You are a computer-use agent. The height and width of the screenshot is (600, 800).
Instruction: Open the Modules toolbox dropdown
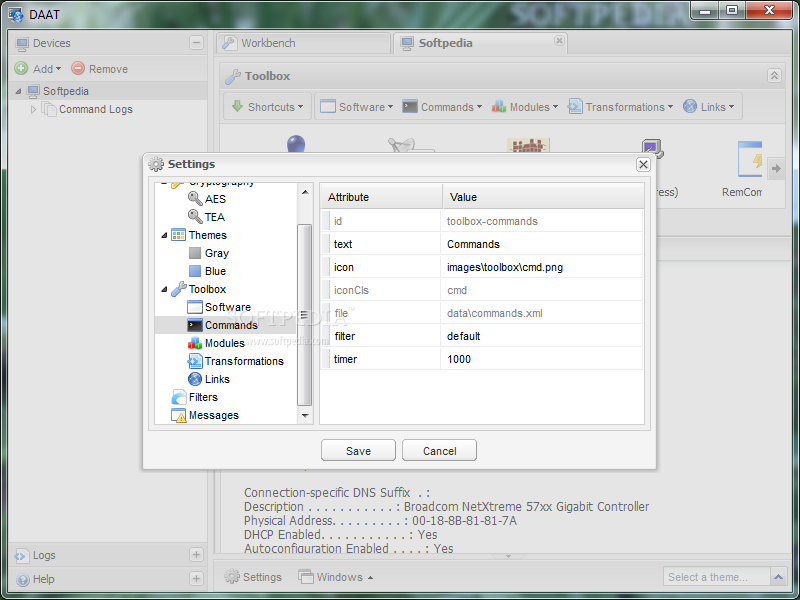tap(524, 107)
